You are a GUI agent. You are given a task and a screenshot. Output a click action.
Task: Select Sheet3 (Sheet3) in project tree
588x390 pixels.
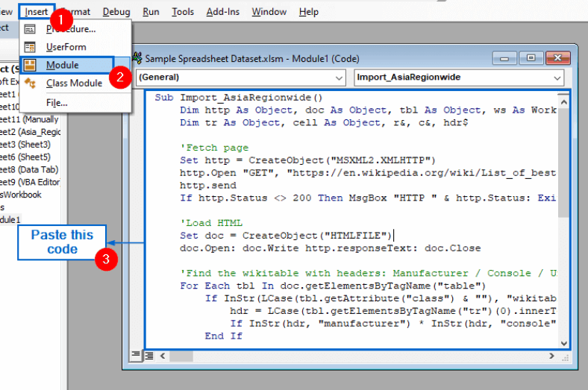click(x=25, y=145)
